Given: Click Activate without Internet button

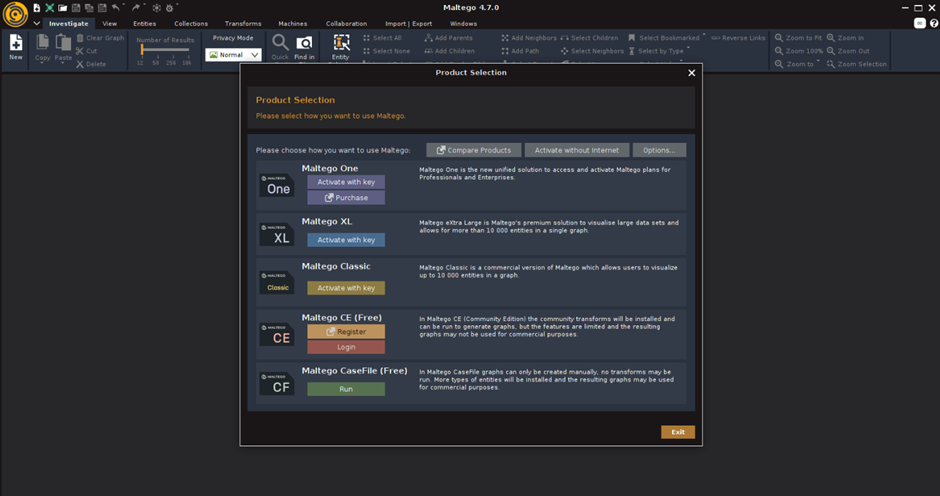Looking at the screenshot, I should pyautogui.click(x=577, y=150).
